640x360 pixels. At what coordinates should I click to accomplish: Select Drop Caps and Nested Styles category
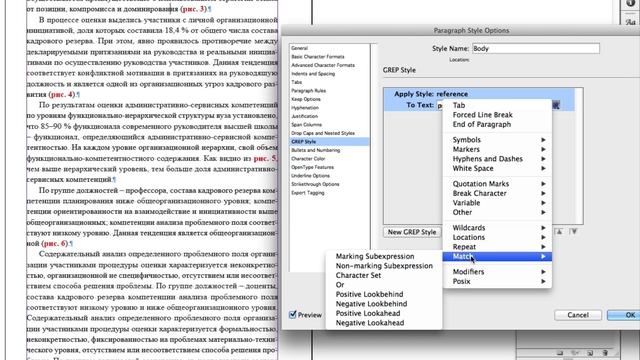[x=329, y=133]
